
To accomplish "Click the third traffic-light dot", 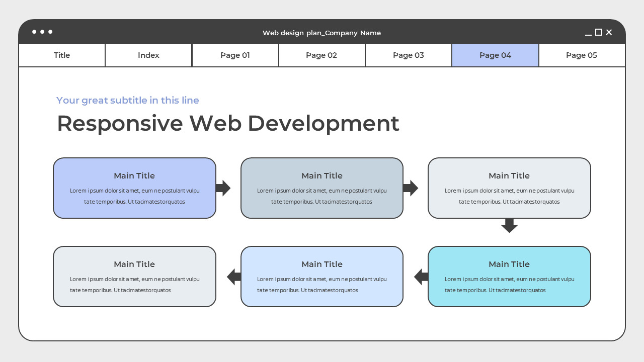I will [x=51, y=32].
